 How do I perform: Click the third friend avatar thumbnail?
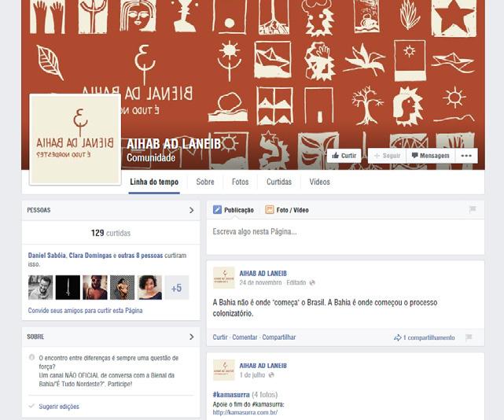click(x=95, y=288)
